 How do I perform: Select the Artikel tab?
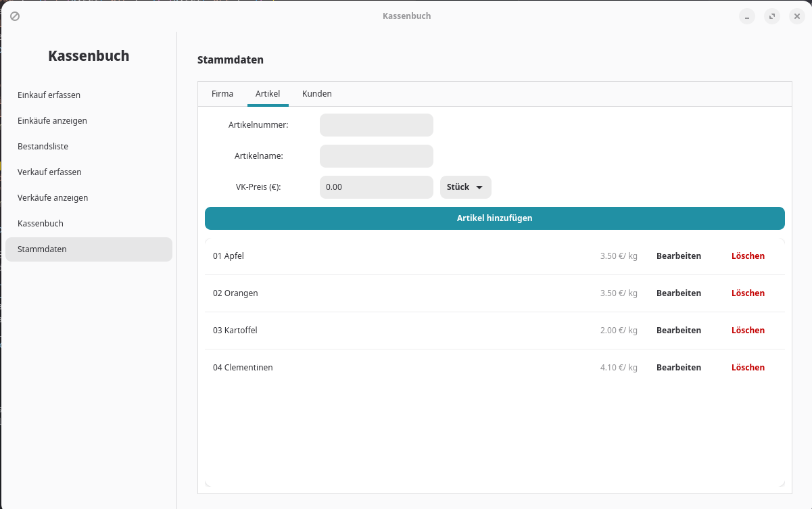tap(268, 94)
